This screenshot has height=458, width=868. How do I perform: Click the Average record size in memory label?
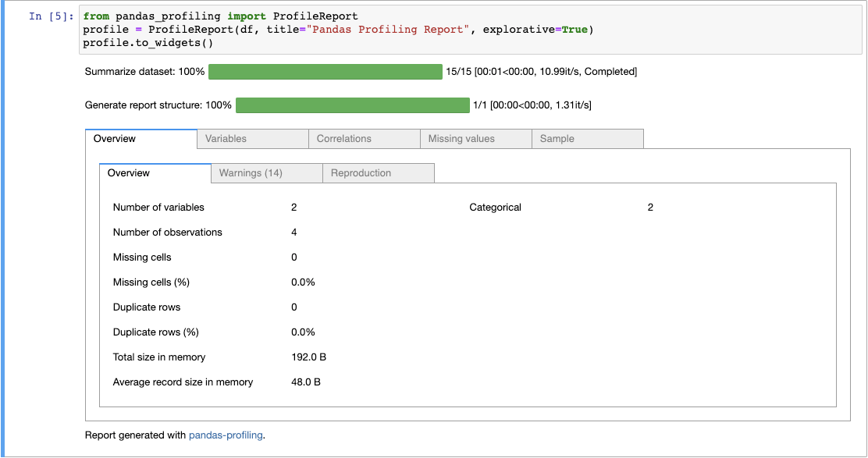tap(183, 382)
